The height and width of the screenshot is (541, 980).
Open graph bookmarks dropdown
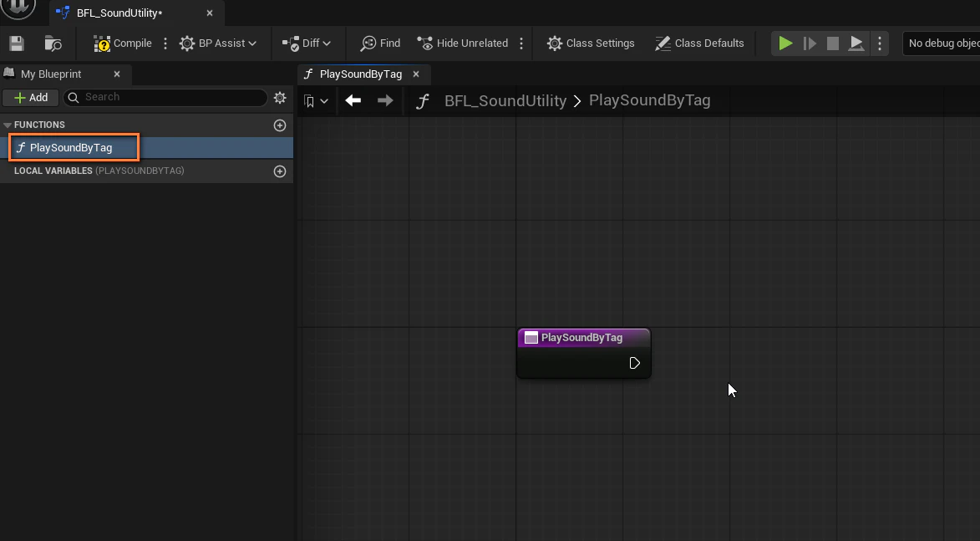[x=316, y=100]
